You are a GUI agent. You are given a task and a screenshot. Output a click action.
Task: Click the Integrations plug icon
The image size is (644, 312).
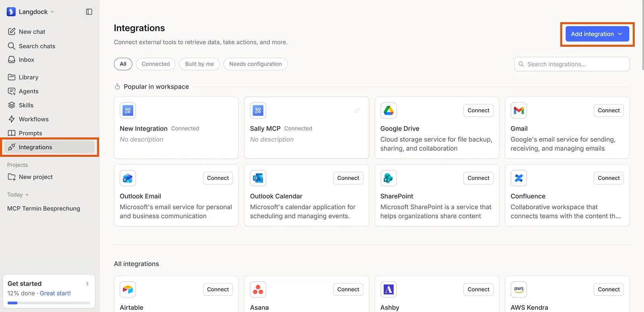pyautogui.click(x=12, y=147)
